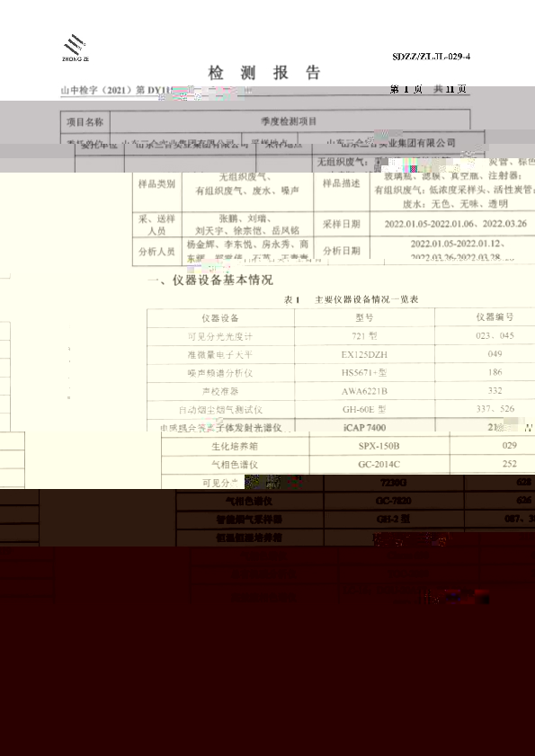Click the page indicator '第1页 共11页'
The height and width of the screenshot is (756, 535).
[428, 89]
